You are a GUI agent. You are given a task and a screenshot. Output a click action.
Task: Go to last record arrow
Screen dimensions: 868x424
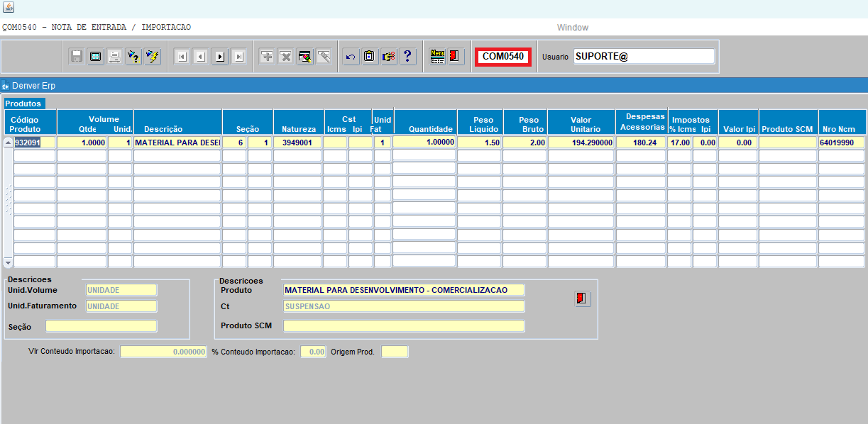[239, 57]
